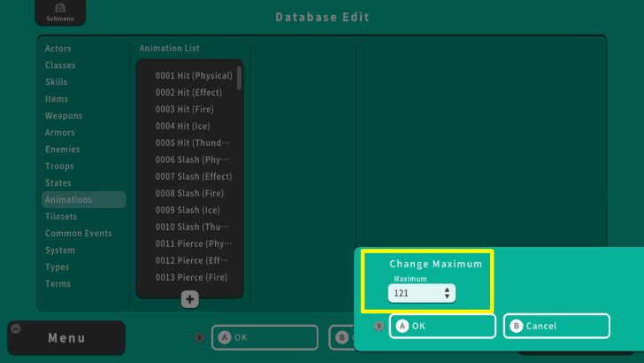Image resolution: width=644 pixels, height=363 pixels.
Task: Click the plus icon below Animation List
Action: pos(189,299)
